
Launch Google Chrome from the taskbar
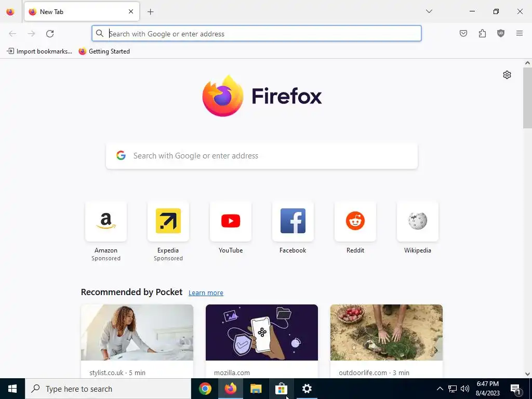pos(205,389)
